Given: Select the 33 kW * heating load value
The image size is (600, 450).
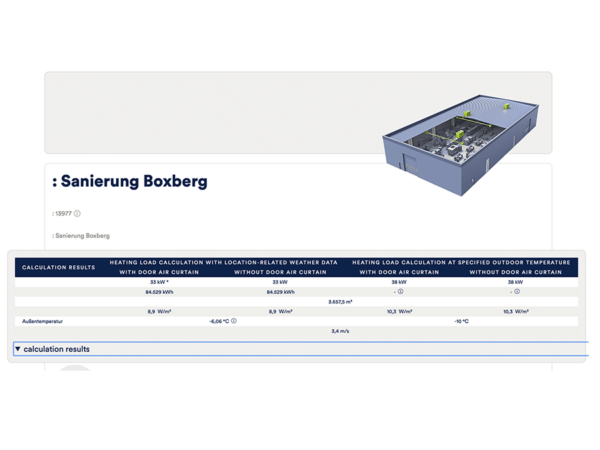Looking at the screenshot, I should click(159, 282).
